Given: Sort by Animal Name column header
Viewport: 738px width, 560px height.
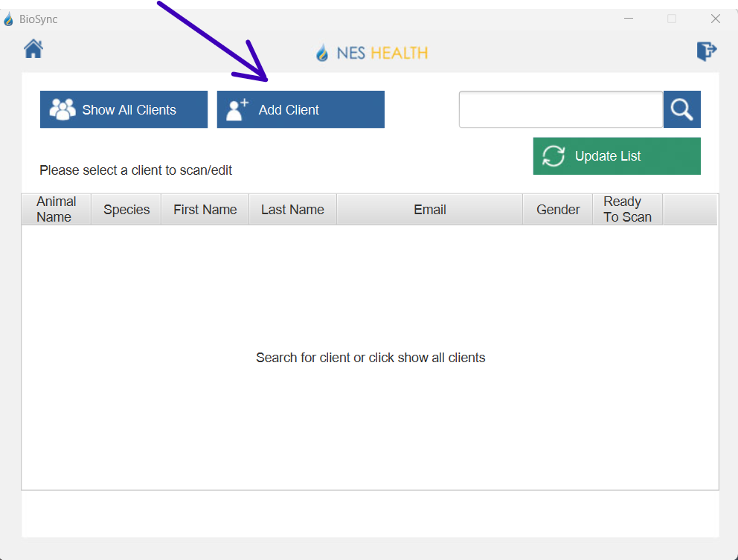Looking at the screenshot, I should click(x=57, y=209).
